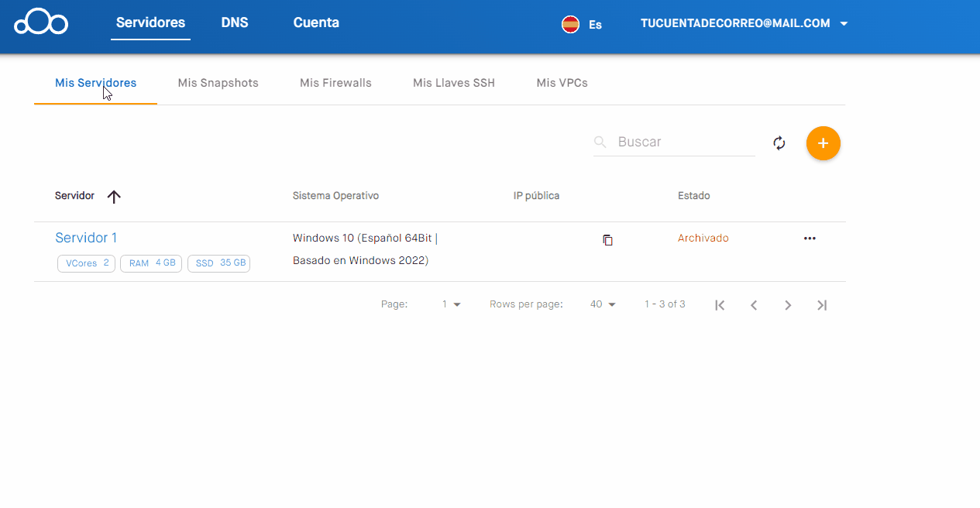980x508 pixels.
Task: Click the cloud logo in header
Action: (x=41, y=22)
